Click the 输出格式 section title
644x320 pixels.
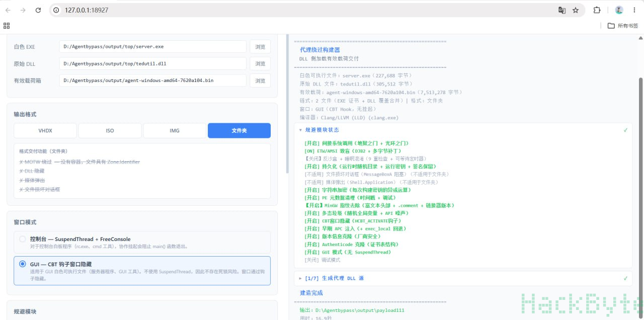pyautogui.click(x=25, y=114)
